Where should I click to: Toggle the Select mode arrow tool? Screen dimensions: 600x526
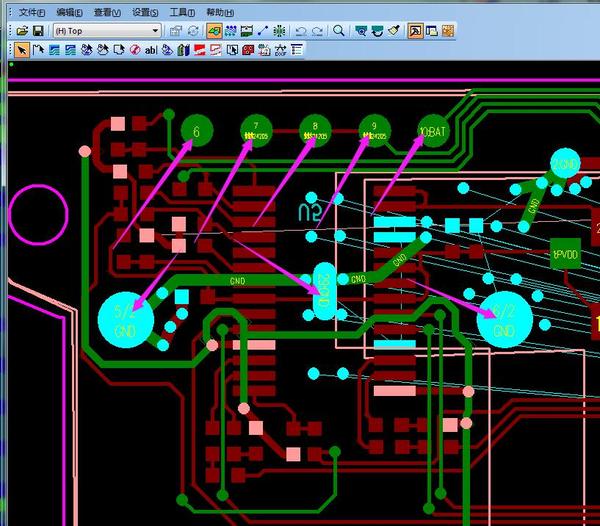point(22,50)
